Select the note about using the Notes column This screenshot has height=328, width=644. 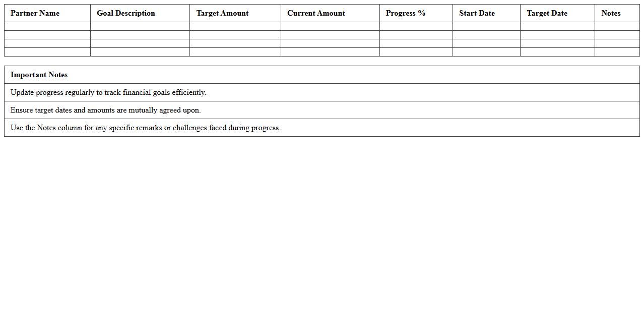coord(145,128)
